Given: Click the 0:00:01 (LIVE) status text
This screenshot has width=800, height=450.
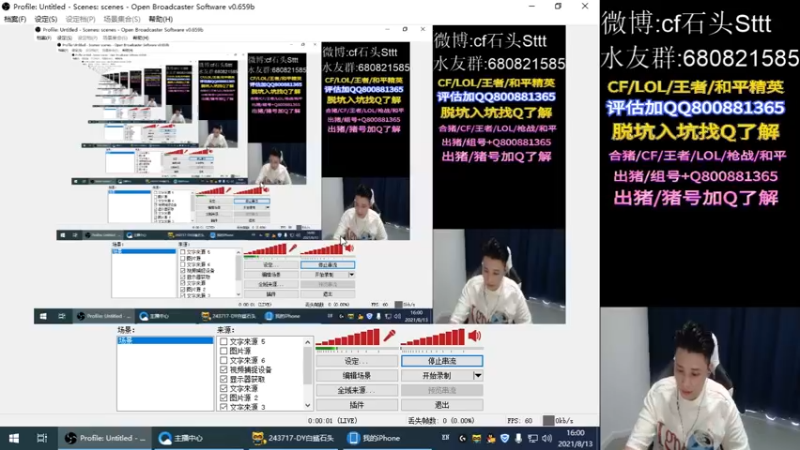Looking at the screenshot, I should click(x=333, y=421).
